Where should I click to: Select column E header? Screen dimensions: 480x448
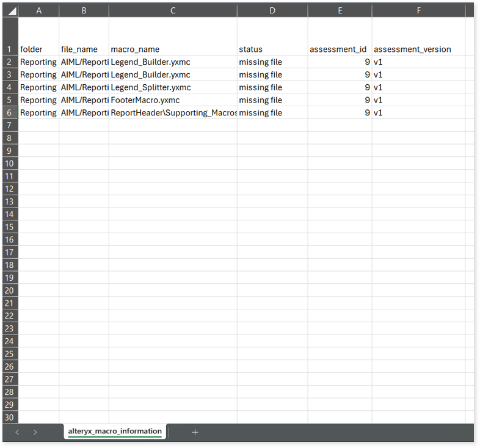click(340, 11)
